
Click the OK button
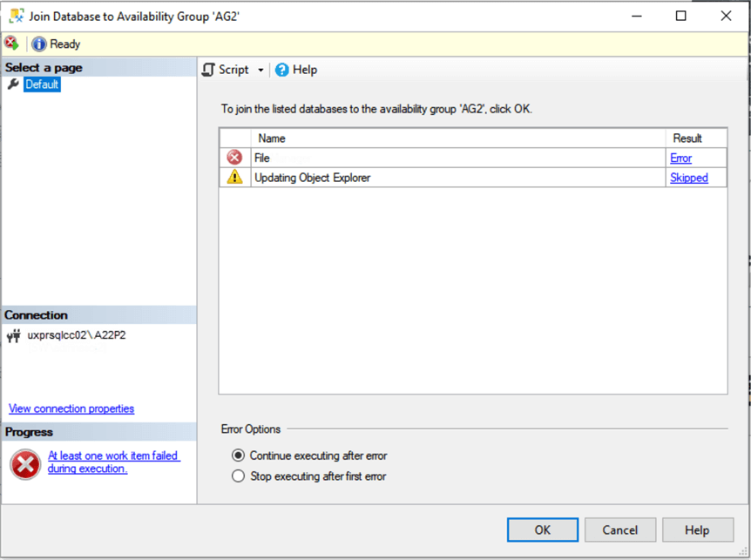543,530
